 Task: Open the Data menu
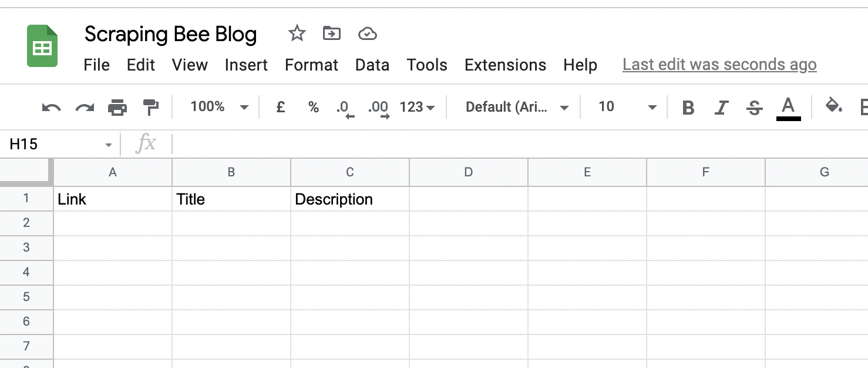(x=372, y=65)
